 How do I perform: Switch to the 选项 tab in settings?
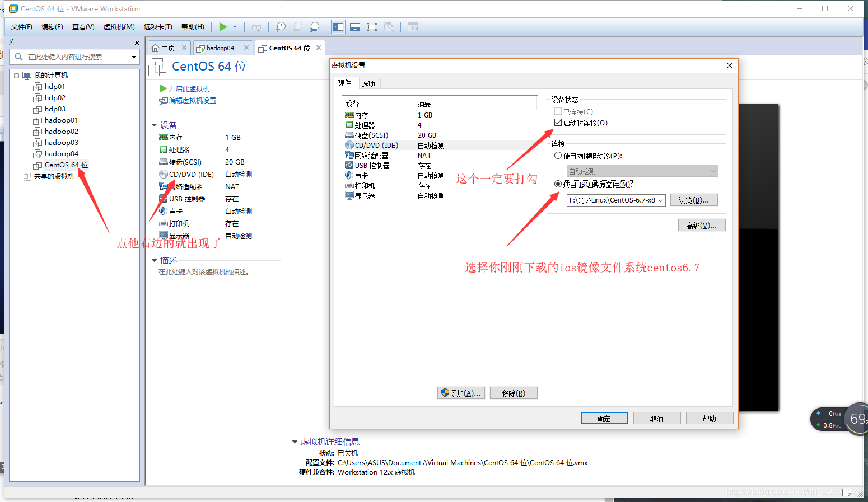(x=368, y=84)
